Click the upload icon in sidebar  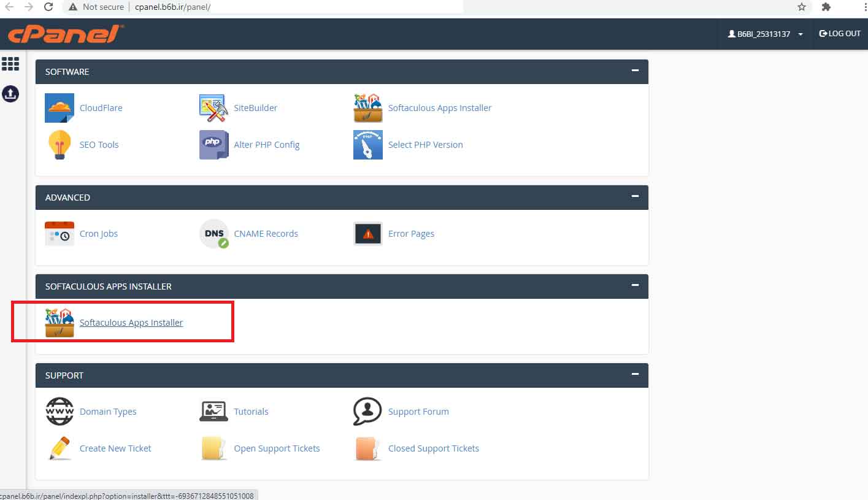coord(10,94)
